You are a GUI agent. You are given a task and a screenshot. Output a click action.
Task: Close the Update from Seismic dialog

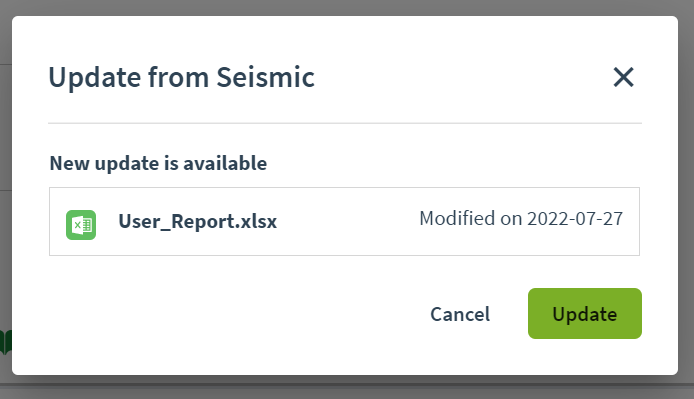coord(623,77)
